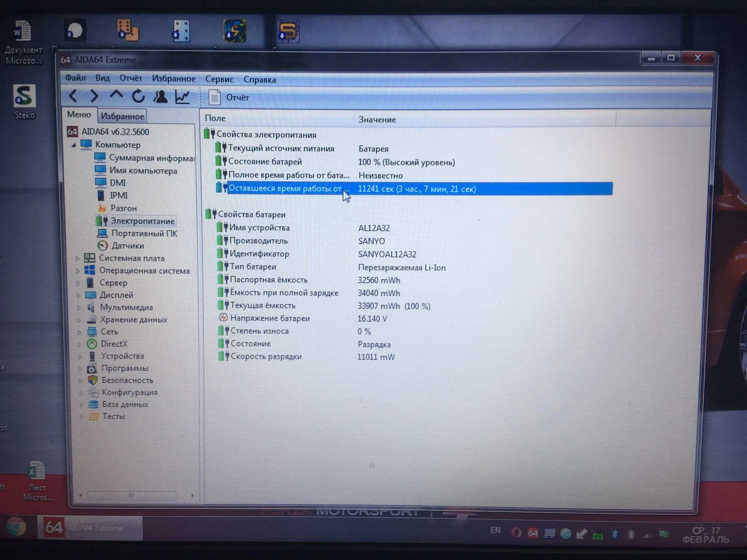The height and width of the screenshot is (560, 747).
Task: Select Датчики in the tree
Action: 127,246
